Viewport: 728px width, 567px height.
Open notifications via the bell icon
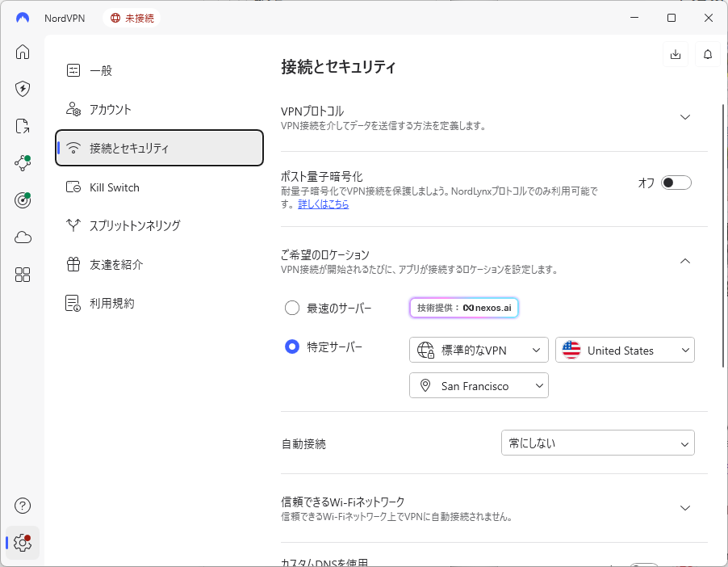pos(707,54)
